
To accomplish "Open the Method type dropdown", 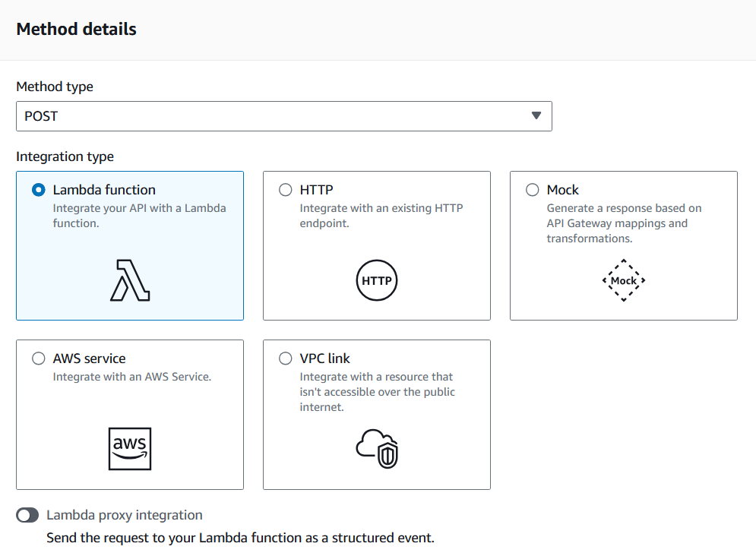I will tap(274, 116).
